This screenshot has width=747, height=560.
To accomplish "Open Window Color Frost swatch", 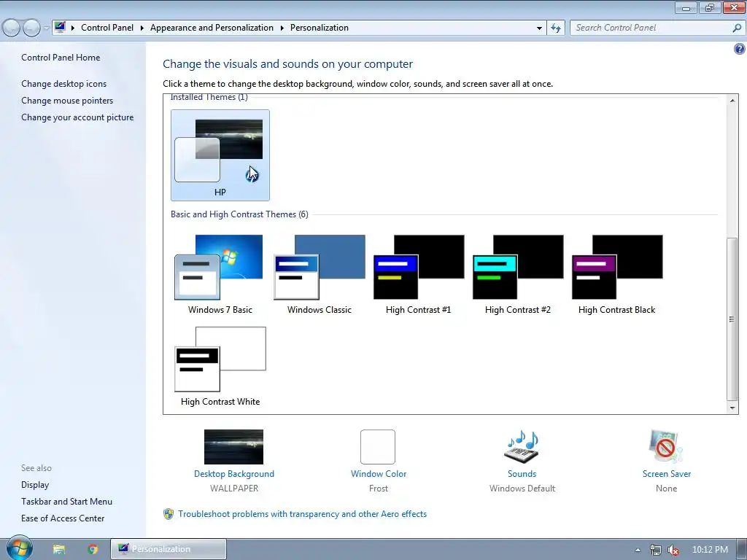I will pos(378,447).
